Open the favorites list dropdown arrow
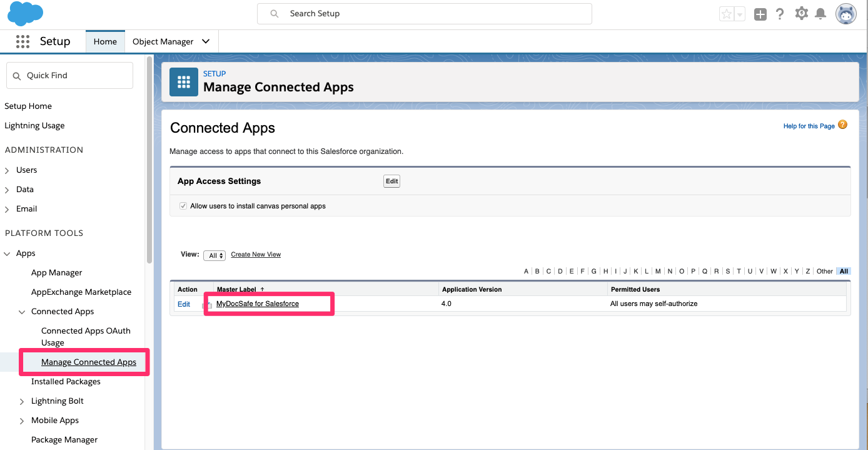The image size is (868, 450). click(x=740, y=14)
